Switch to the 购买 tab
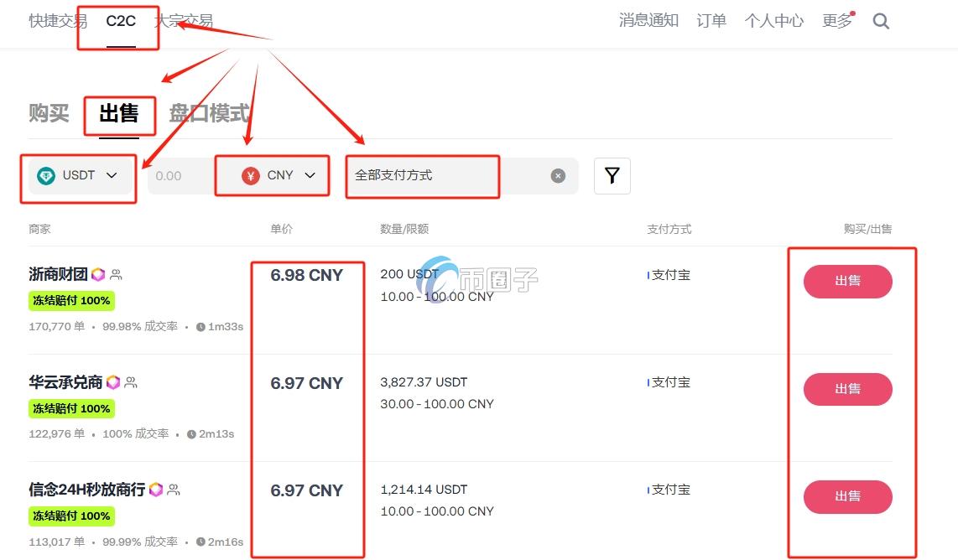 [x=49, y=114]
